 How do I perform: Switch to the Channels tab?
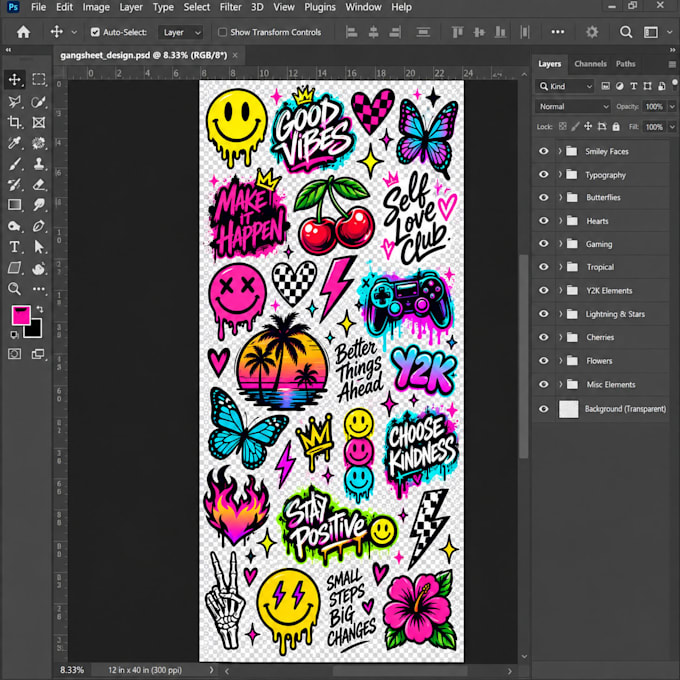590,64
